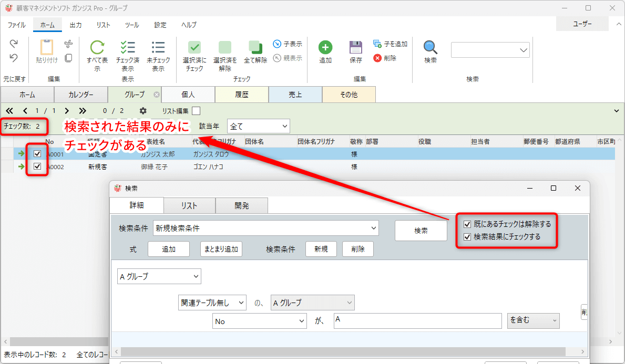This screenshot has height=364, width=625.
Task: Uncheck 既にあるチェックは解除する option
Action: click(467, 224)
